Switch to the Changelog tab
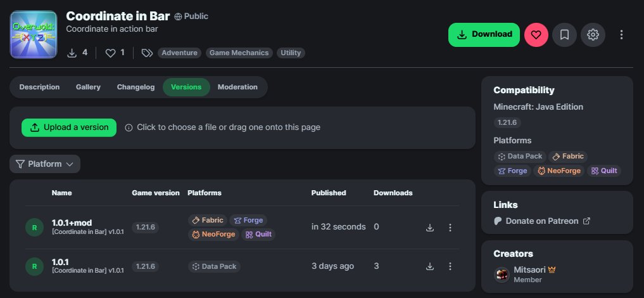644x298 pixels. click(x=136, y=87)
